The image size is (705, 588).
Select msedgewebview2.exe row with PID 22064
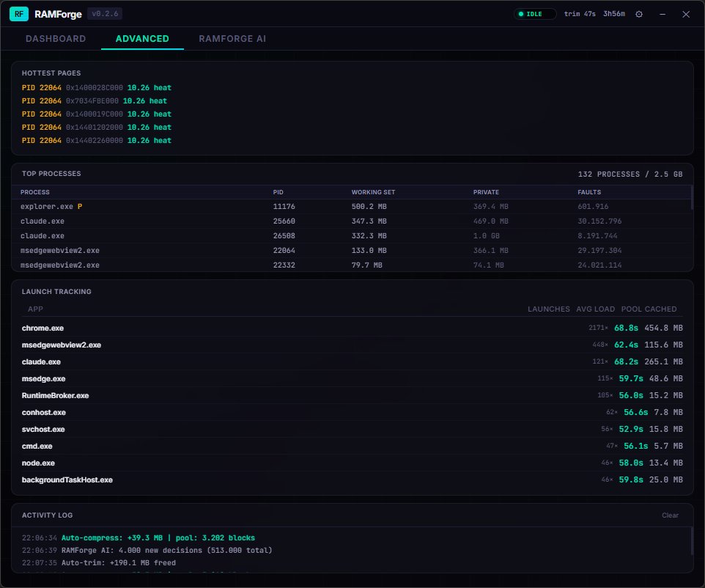(351, 251)
